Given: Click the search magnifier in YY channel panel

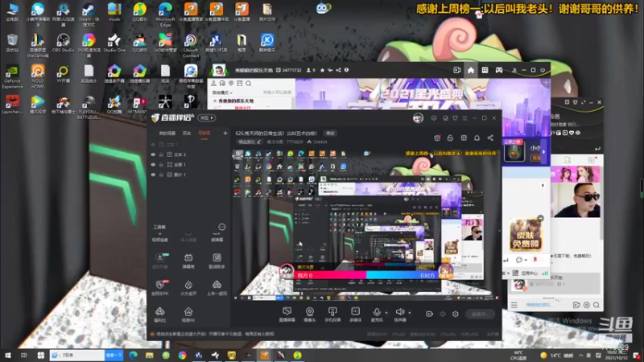Looking at the screenshot, I should tap(249, 84).
